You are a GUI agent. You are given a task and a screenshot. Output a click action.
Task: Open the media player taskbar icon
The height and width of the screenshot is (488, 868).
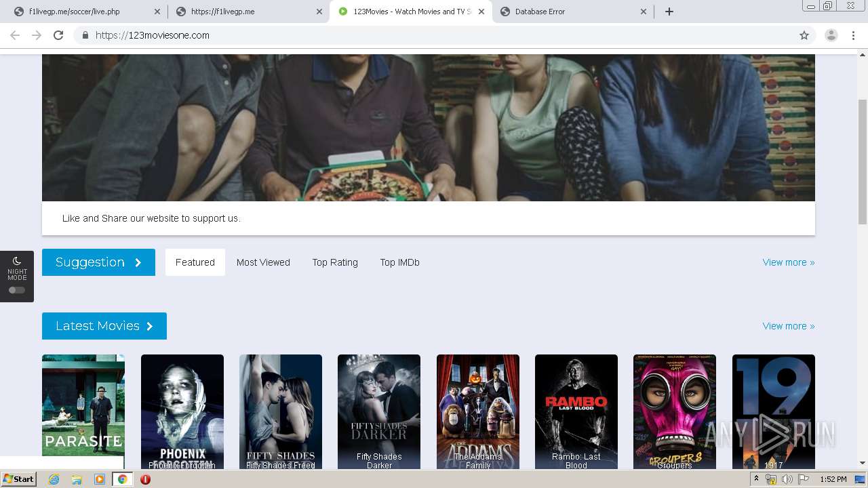(x=99, y=479)
